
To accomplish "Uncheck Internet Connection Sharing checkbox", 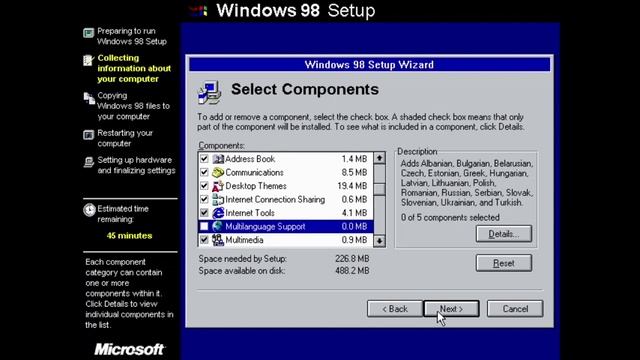I will [x=204, y=199].
